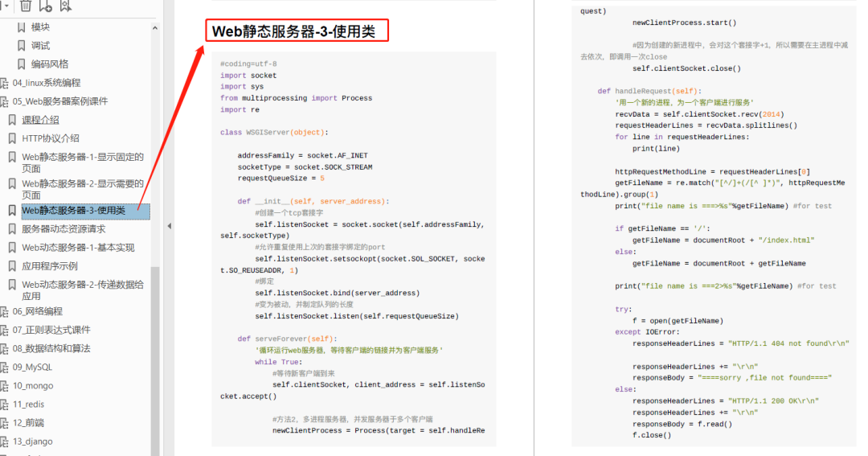The image size is (868, 456).
Task: Click the bookmark icon beside 应用程序示例
Action: tap(12, 266)
